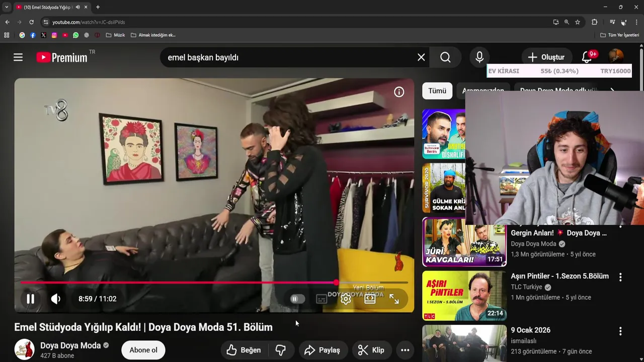
Task: Open Instagram bookmark
Action: (x=54, y=35)
